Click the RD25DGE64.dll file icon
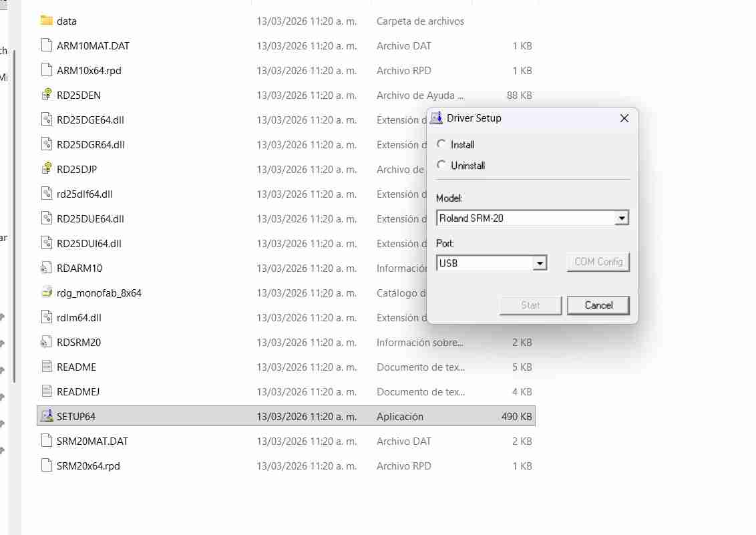The width and height of the screenshot is (756, 535). (x=46, y=119)
